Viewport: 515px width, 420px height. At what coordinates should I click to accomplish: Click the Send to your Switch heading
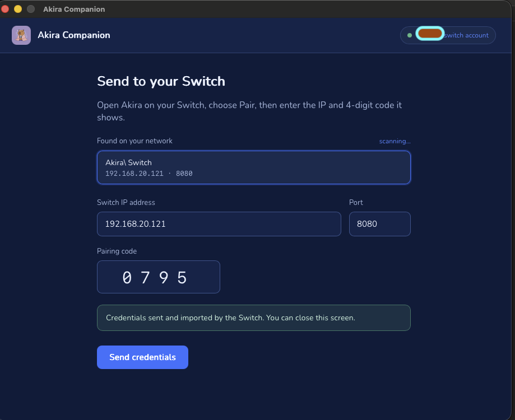pyautogui.click(x=161, y=81)
